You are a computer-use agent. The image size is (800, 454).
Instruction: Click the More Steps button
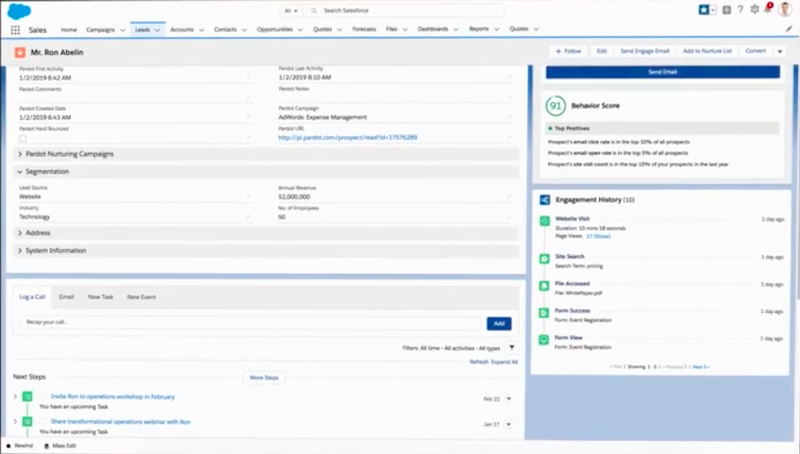(264, 378)
